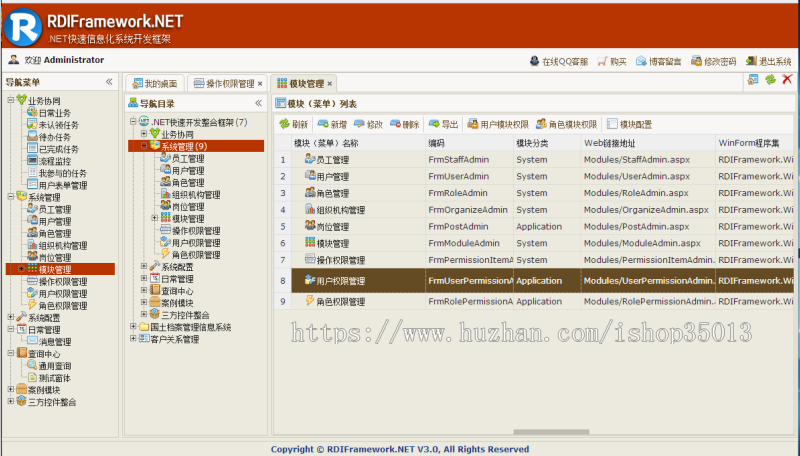The height and width of the screenshot is (456, 800).
Task: Click the 模块配置 toolbar button
Action: click(630, 124)
